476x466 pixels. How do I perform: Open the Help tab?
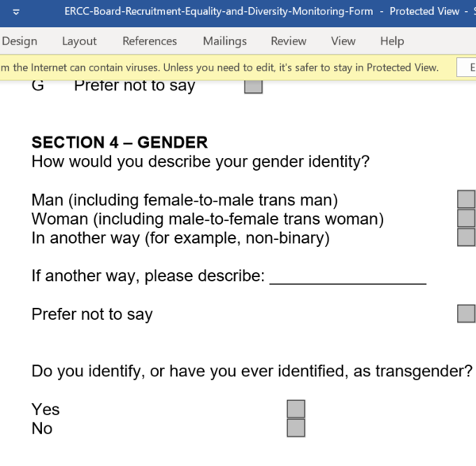(392, 41)
